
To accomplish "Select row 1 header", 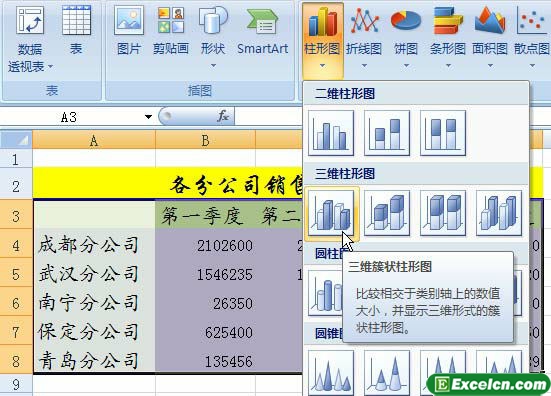I will click(16, 159).
